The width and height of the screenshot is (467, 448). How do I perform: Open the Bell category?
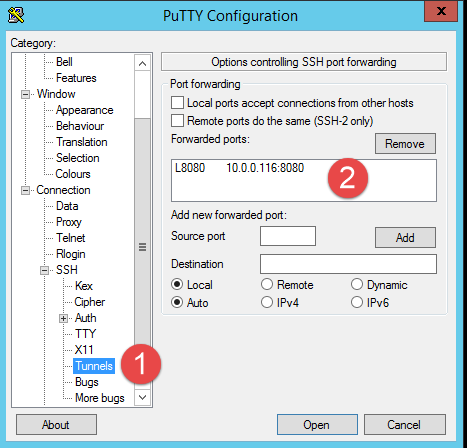64,62
